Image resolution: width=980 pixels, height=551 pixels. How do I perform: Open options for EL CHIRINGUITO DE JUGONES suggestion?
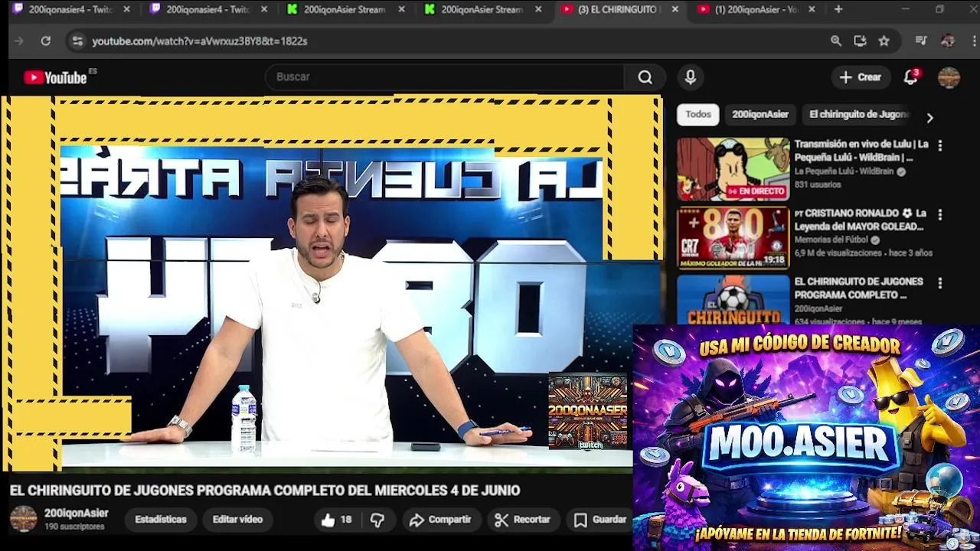(x=940, y=283)
